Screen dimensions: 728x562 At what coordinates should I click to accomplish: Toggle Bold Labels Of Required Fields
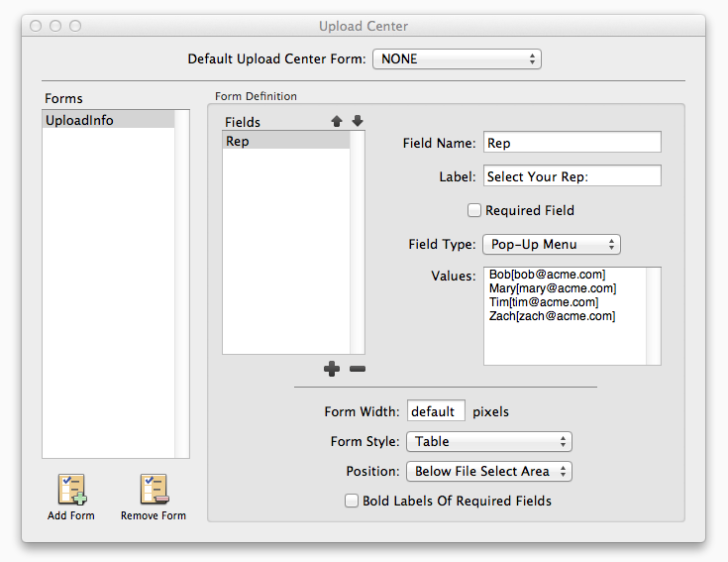point(352,501)
